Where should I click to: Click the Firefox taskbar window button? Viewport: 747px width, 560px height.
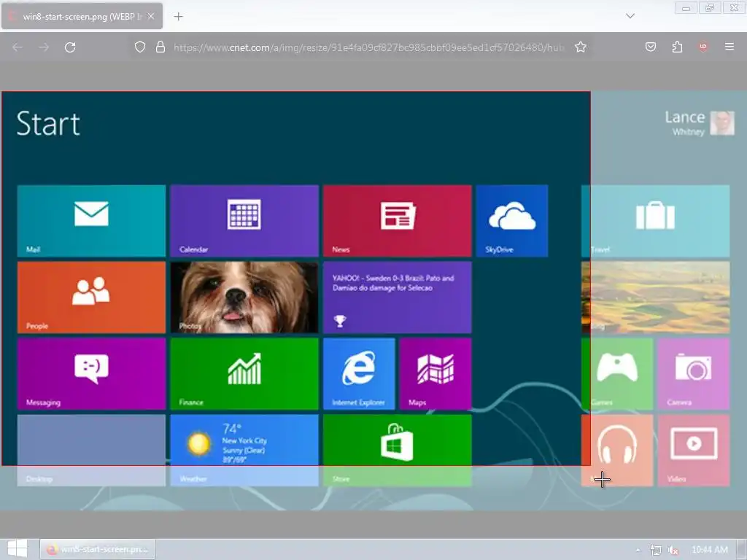click(x=98, y=550)
